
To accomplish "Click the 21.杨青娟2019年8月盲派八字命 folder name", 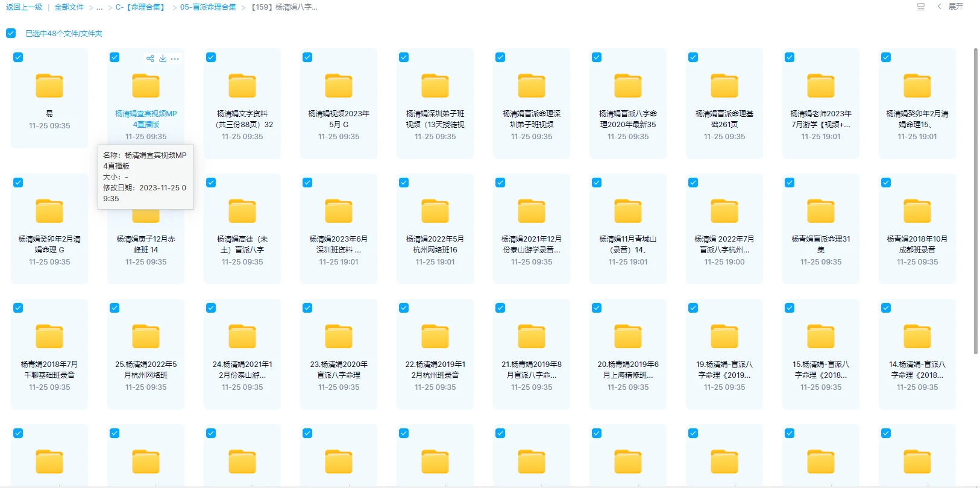I will [532, 369].
